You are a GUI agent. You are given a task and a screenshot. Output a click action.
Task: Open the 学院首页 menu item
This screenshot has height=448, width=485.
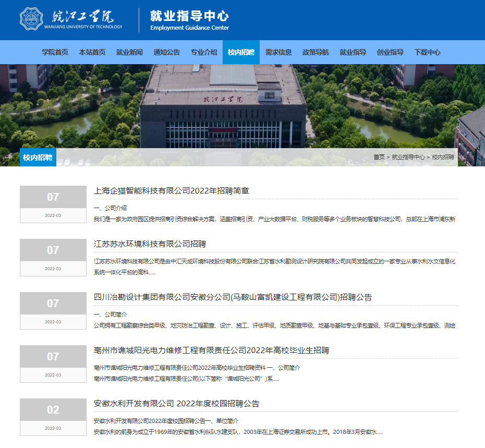click(x=55, y=52)
